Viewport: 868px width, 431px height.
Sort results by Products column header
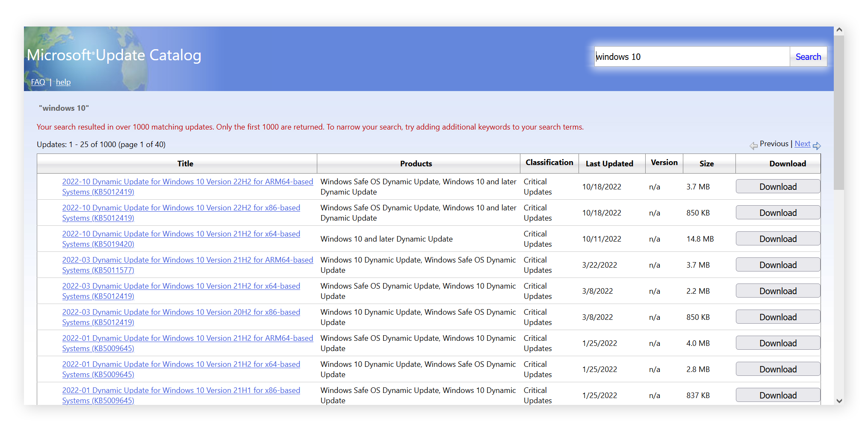pos(416,164)
